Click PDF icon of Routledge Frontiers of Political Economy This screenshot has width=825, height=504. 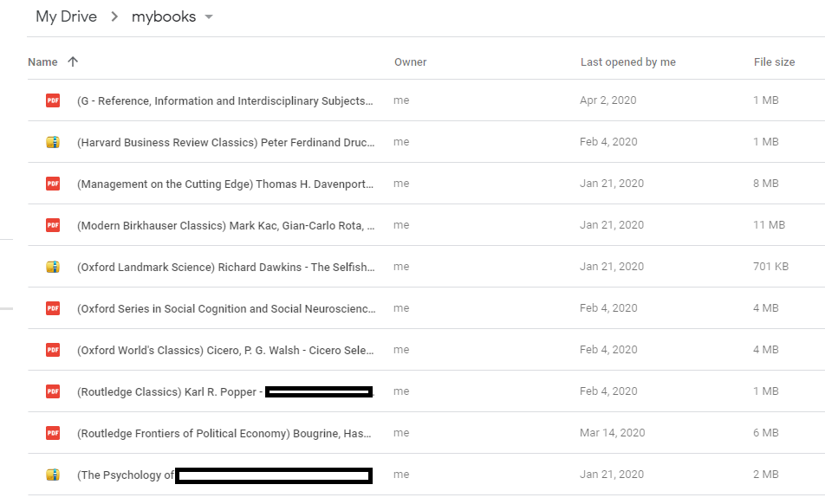(x=53, y=433)
